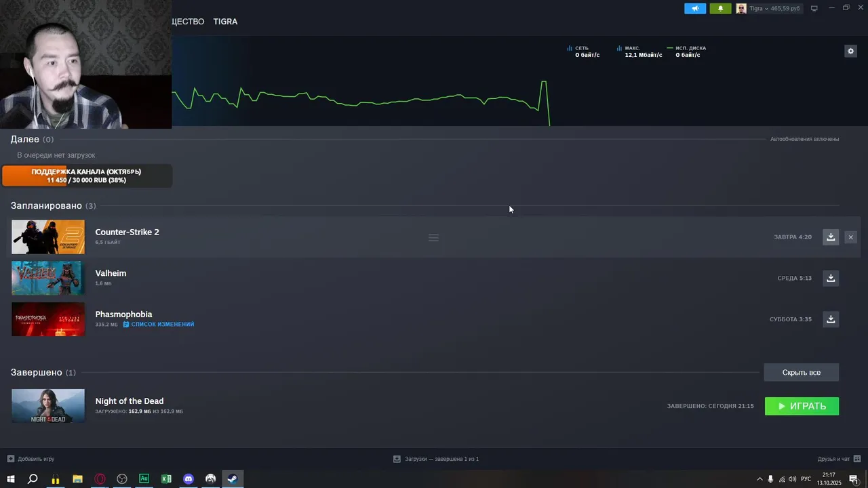Screen dimensions: 868x488
Task: Open the TIGRA profile menu tab
Action: 225,22
